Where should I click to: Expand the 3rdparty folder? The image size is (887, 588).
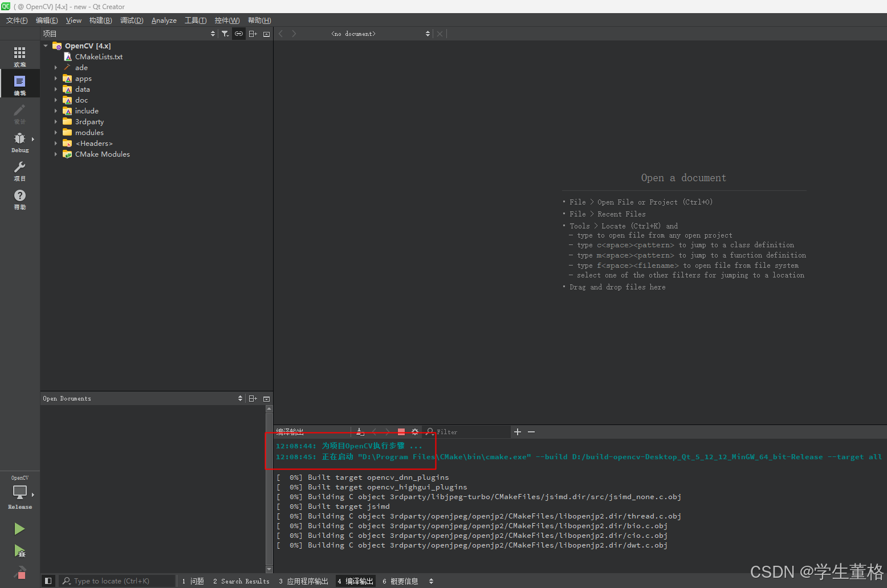click(x=56, y=121)
